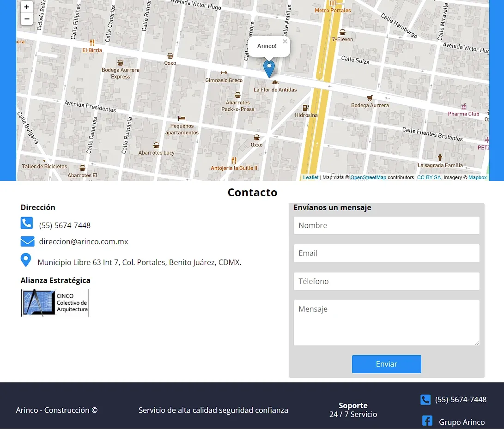Click the email envelope icon under Dirección

pos(27,241)
